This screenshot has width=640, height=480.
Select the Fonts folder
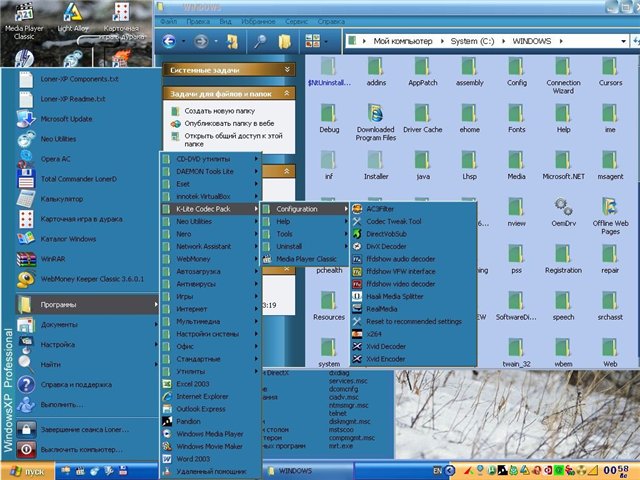516,119
